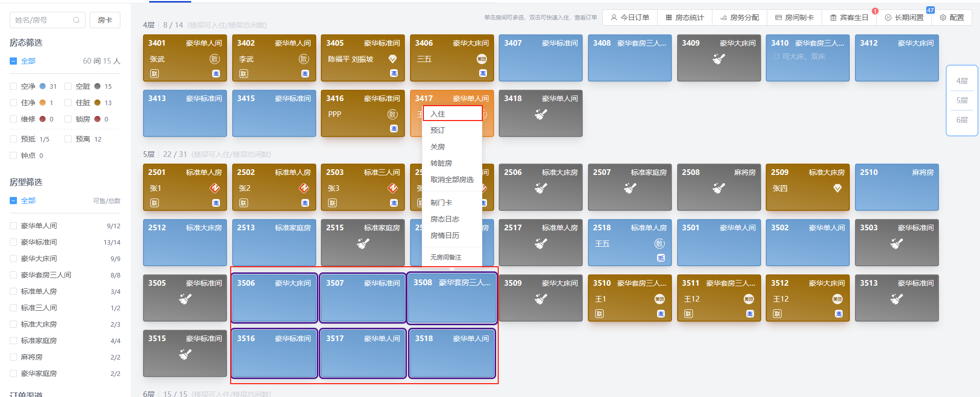The width and height of the screenshot is (980, 397).
Task: Click the 散 guest icon on room 3401
Action: pyautogui.click(x=215, y=59)
